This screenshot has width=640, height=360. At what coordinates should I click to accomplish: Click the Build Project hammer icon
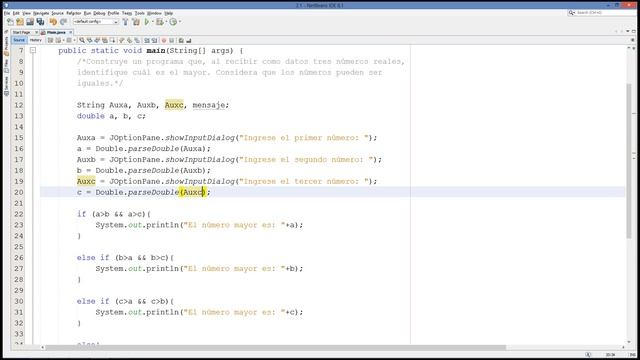coord(125,22)
